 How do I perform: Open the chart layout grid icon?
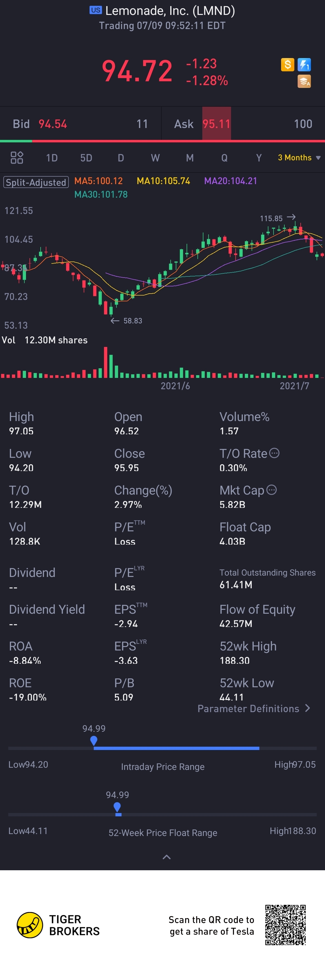click(17, 158)
